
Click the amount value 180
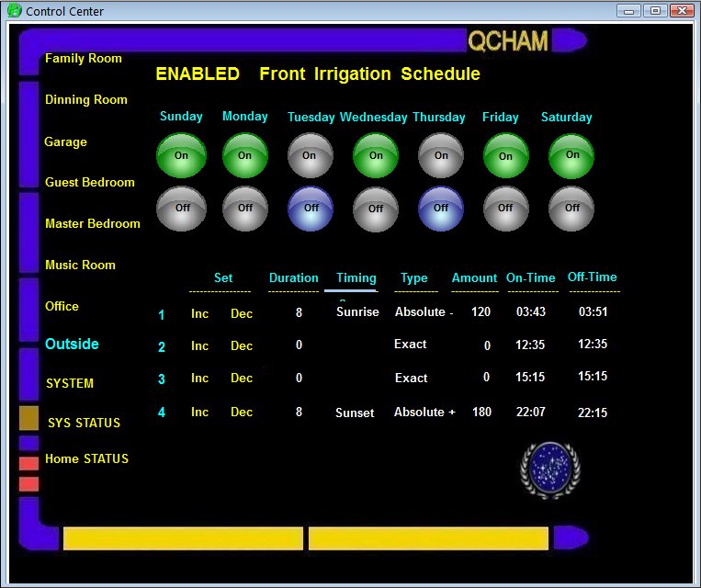click(482, 412)
